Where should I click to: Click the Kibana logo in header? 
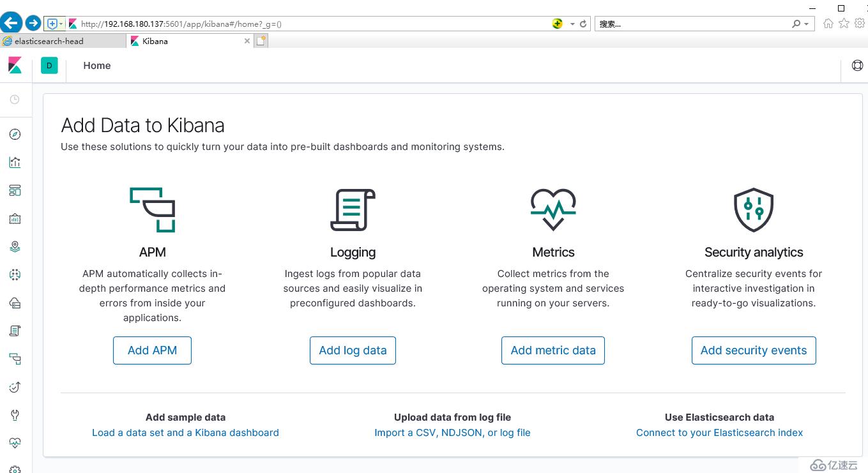[x=15, y=65]
